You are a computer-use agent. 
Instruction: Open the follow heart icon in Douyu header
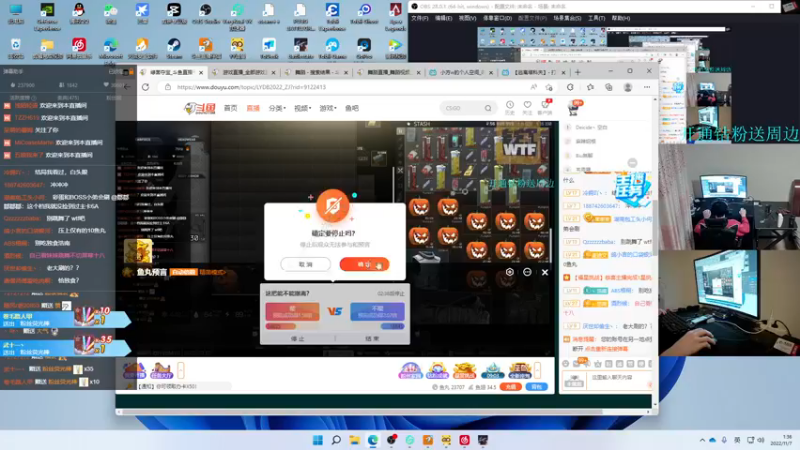click(x=527, y=107)
